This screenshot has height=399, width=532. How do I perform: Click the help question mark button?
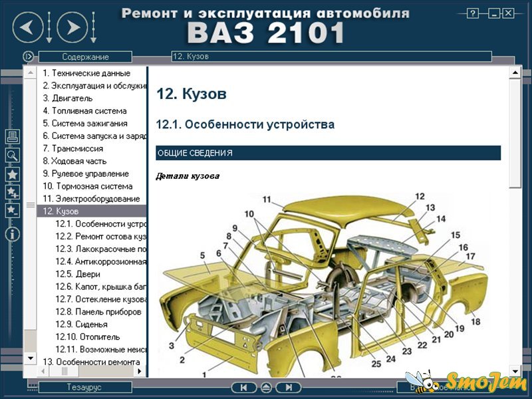473,13
